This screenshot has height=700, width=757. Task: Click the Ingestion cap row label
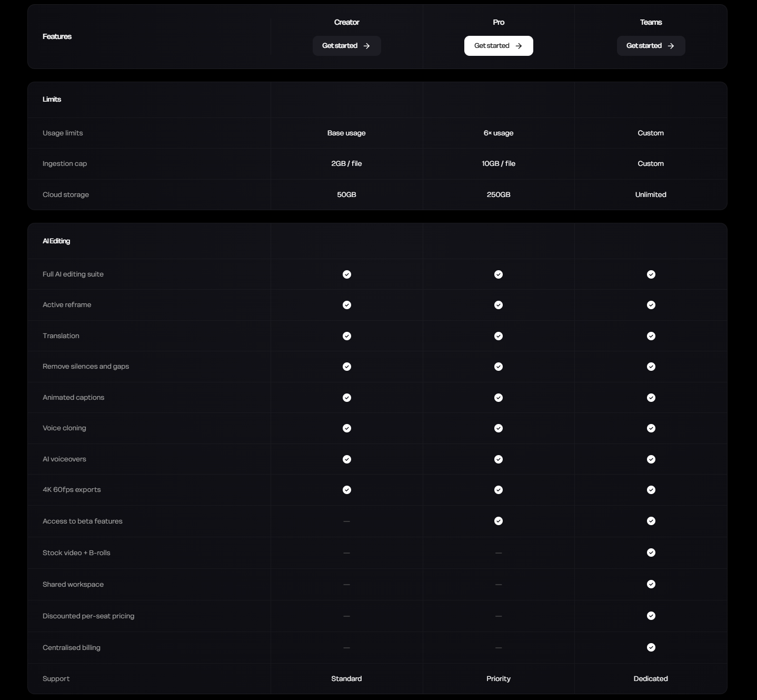coord(65,163)
